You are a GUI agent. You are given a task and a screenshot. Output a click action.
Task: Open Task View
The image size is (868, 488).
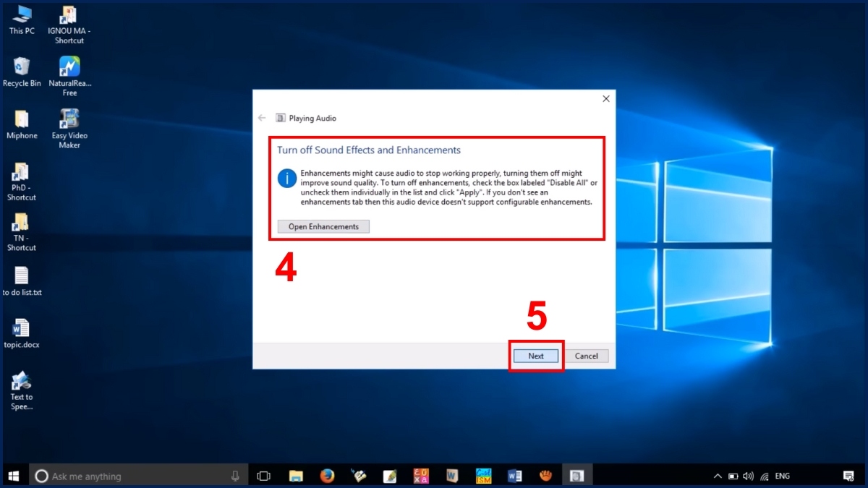264,475
